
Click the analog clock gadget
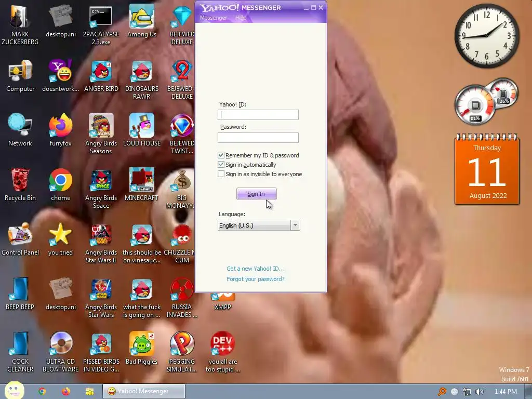click(x=487, y=36)
